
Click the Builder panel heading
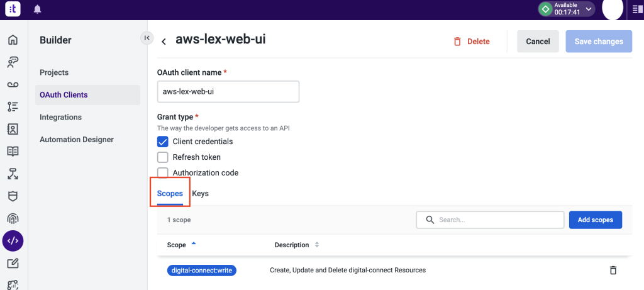click(x=55, y=40)
